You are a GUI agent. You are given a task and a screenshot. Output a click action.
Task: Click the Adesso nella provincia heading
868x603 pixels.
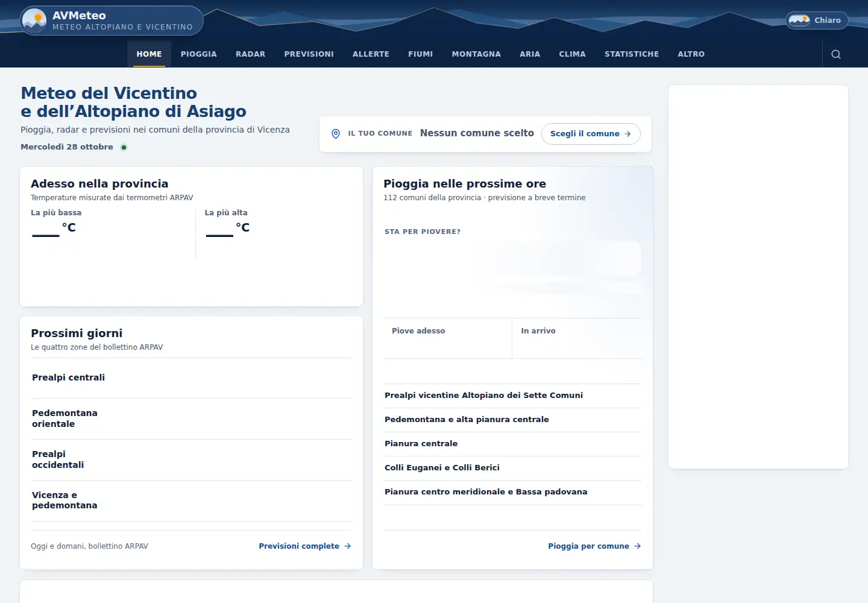99,184
